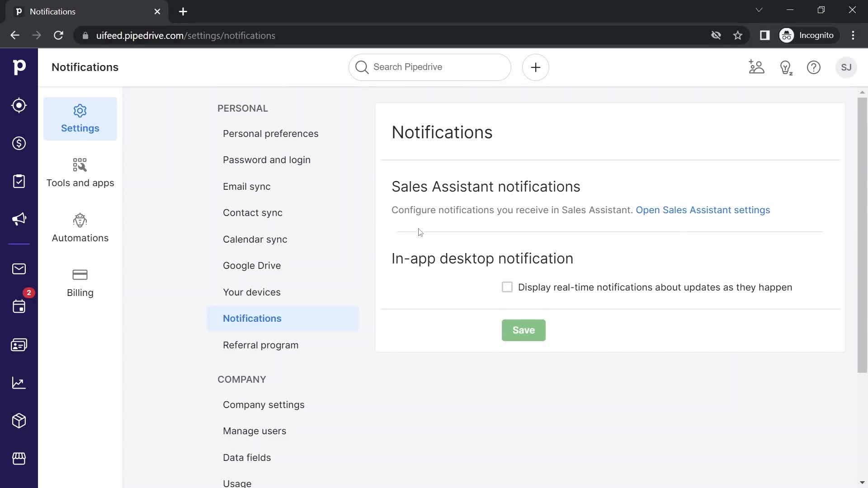Image resolution: width=868 pixels, height=488 pixels.
Task: Open the SJ account avatar menu
Action: click(x=846, y=67)
